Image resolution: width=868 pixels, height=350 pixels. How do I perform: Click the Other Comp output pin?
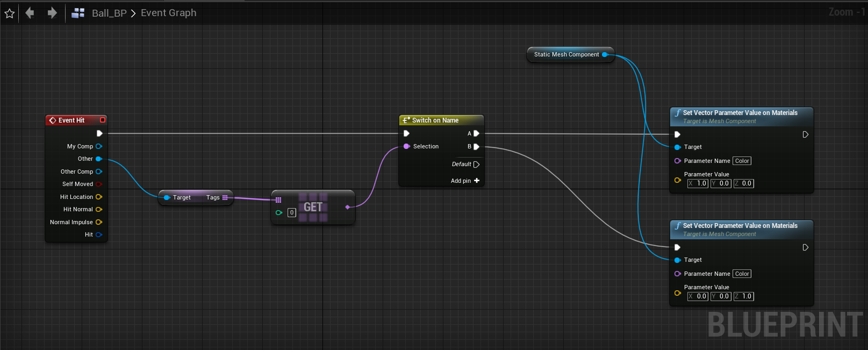pyautogui.click(x=99, y=172)
